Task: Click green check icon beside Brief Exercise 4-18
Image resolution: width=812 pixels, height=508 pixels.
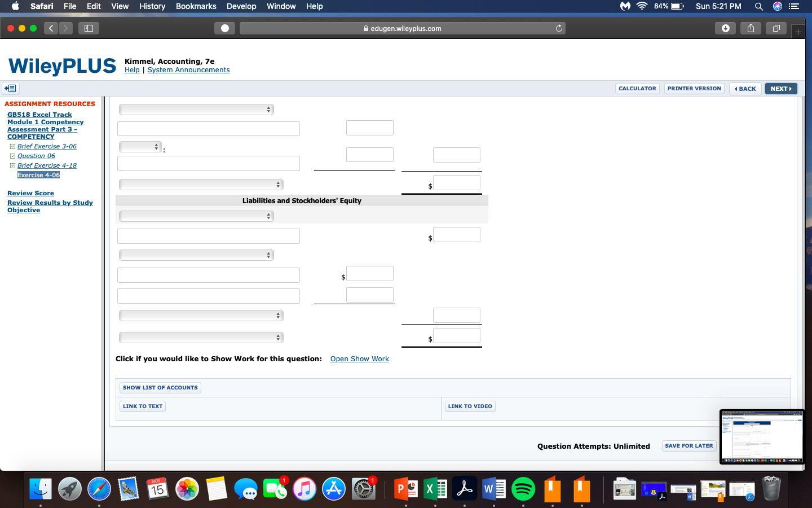Action: (12, 166)
